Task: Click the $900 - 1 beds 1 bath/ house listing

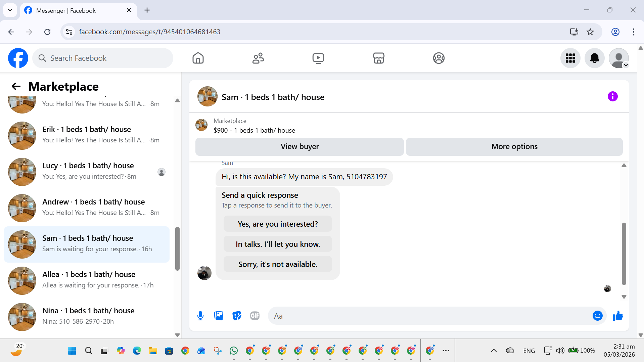Action: 254,130
